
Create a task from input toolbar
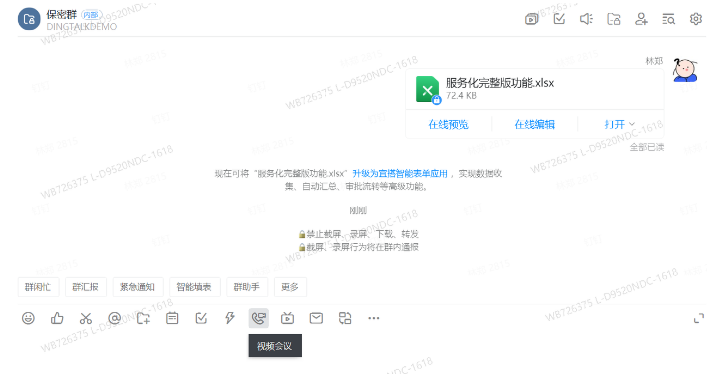(201, 318)
